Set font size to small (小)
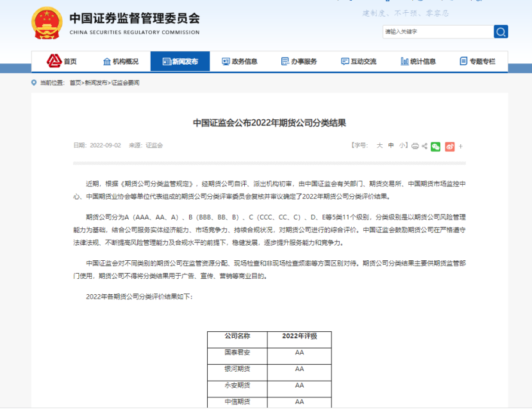The image size is (532, 414). click(402, 145)
